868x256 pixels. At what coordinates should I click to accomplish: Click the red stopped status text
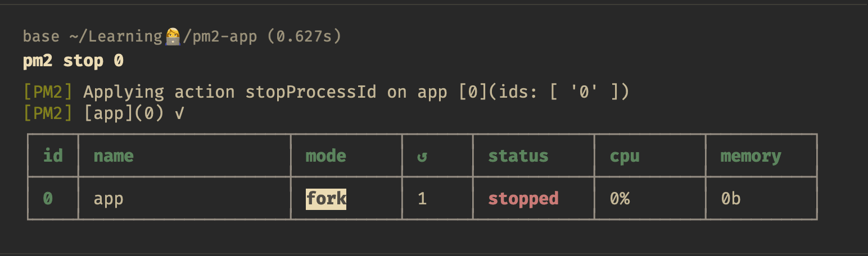[x=523, y=199]
